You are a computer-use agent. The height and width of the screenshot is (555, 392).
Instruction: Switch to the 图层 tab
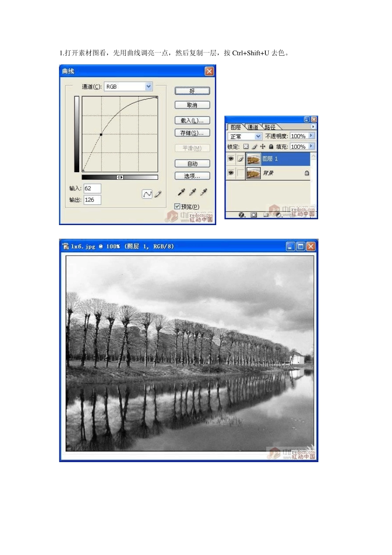(x=236, y=127)
